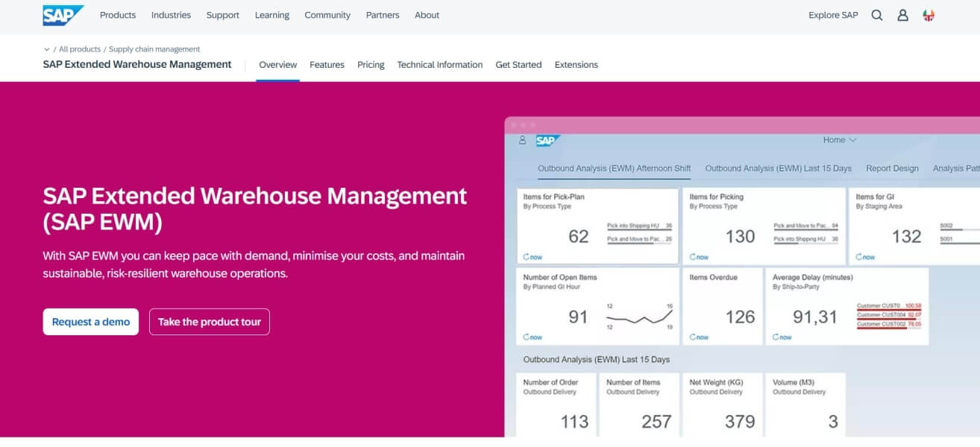Click the SAP logo inside dashboard preview
The width and height of the screenshot is (980, 447).
[x=547, y=140]
